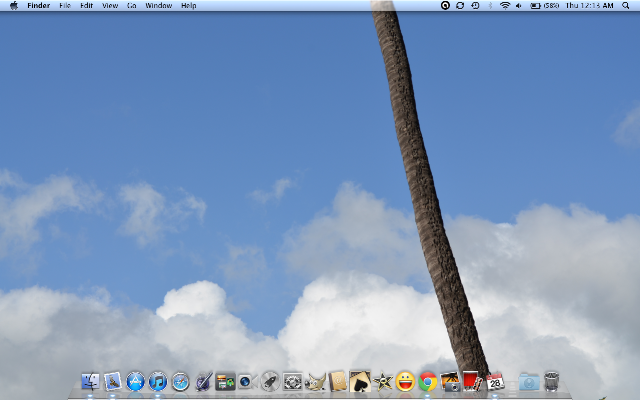The height and width of the screenshot is (400, 640).
Task: Open the battery status showing 58%
Action: coord(544,5)
